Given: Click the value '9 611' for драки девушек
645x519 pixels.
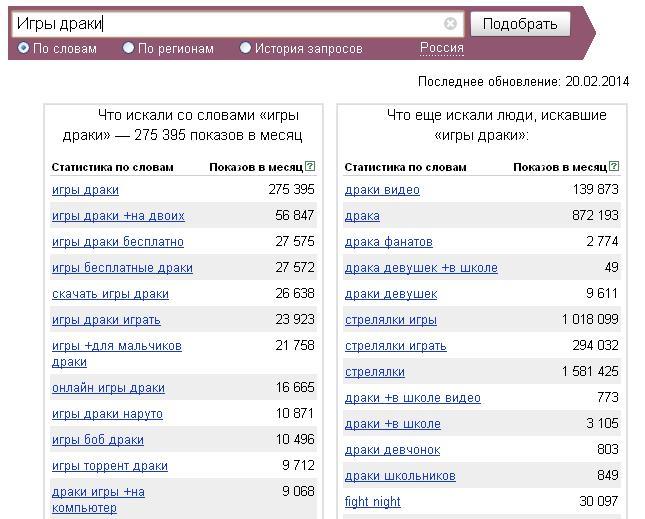Looking at the screenshot, I should pos(602,293).
